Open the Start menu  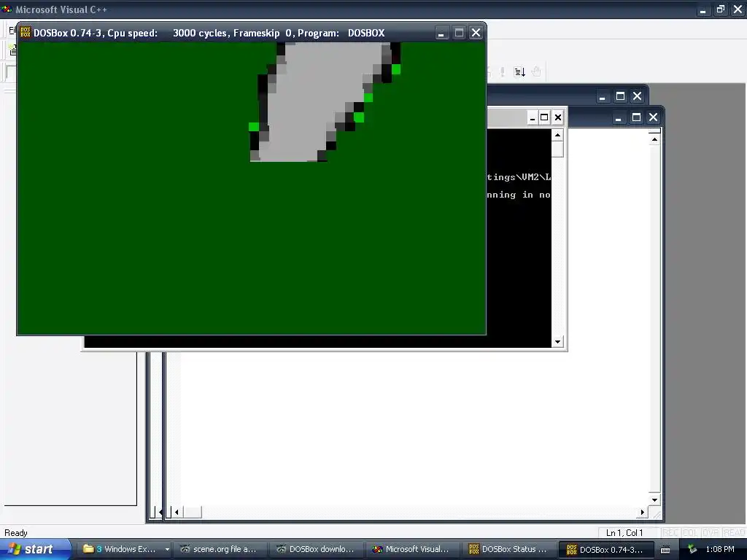pyautogui.click(x=35, y=549)
